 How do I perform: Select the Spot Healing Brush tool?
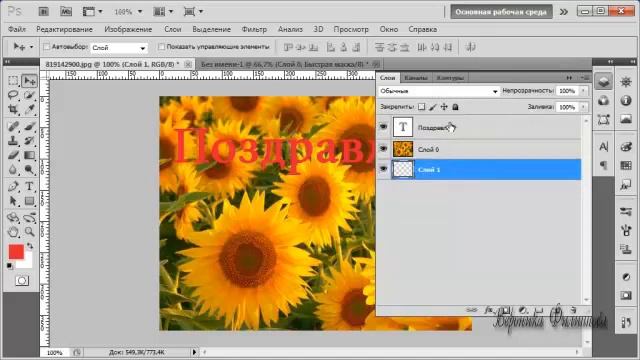tap(13, 126)
